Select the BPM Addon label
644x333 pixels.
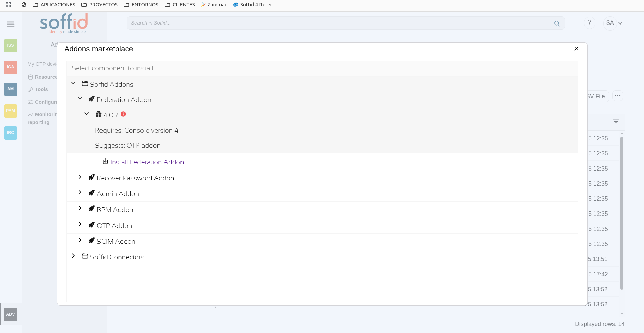115,210
